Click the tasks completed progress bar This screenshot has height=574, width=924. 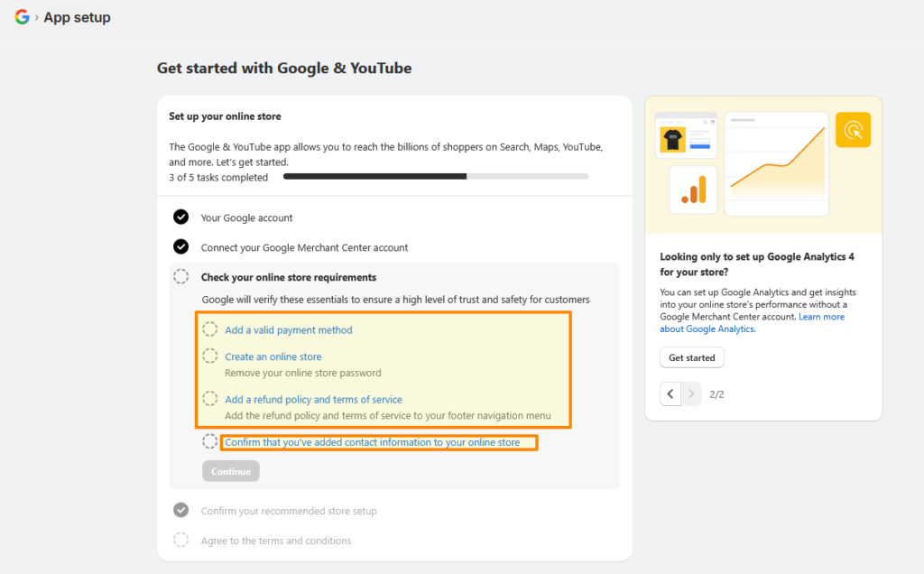(435, 177)
